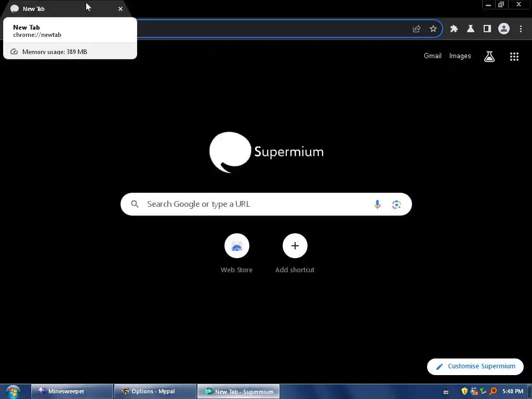Open the Windows Start menu orb
Viewport: 532px width, 399px height.
(13, 392)
